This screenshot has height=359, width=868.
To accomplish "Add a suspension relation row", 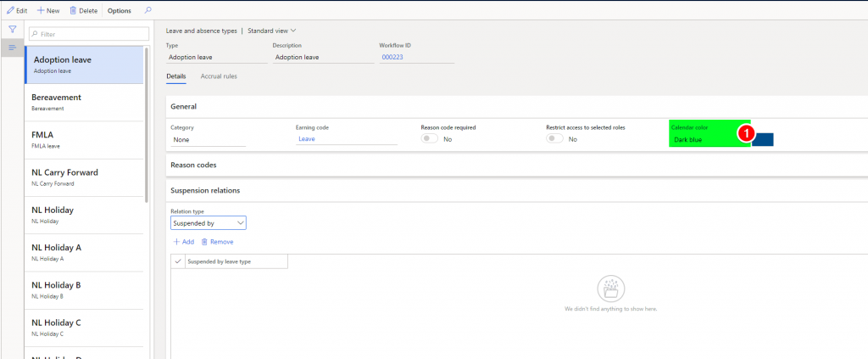I will [183, 242].
